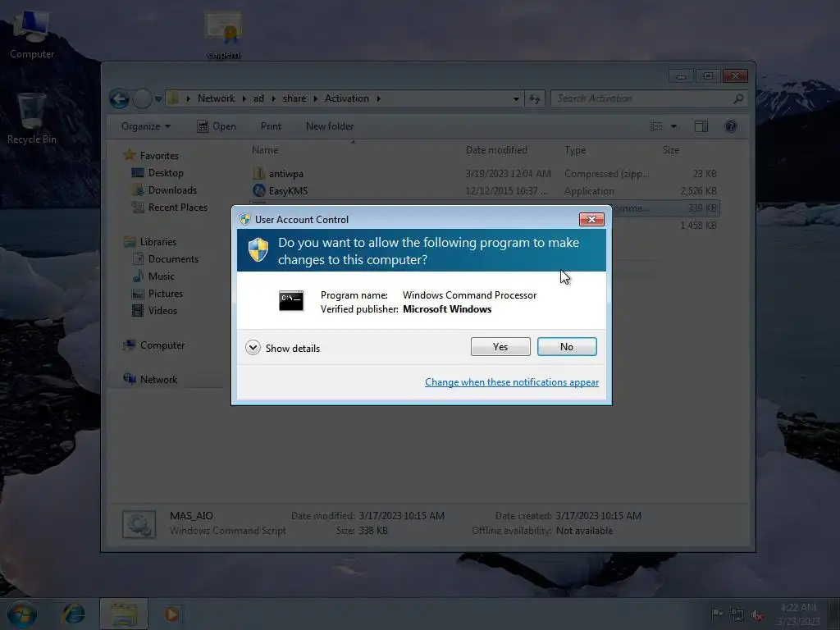Open Recent Places in the navigation pane
The height and width of the screenshot is (630, 840).
(177, 208)
